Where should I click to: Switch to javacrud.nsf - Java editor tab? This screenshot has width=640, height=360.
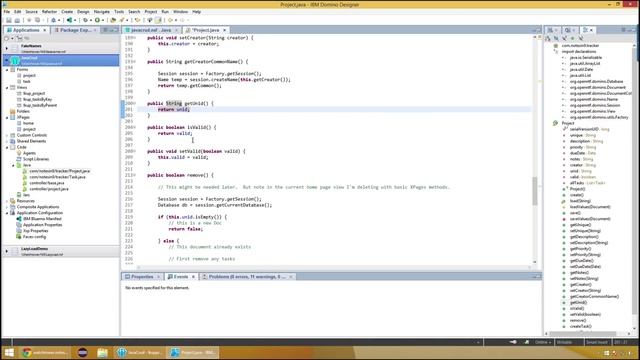point(151,30)
